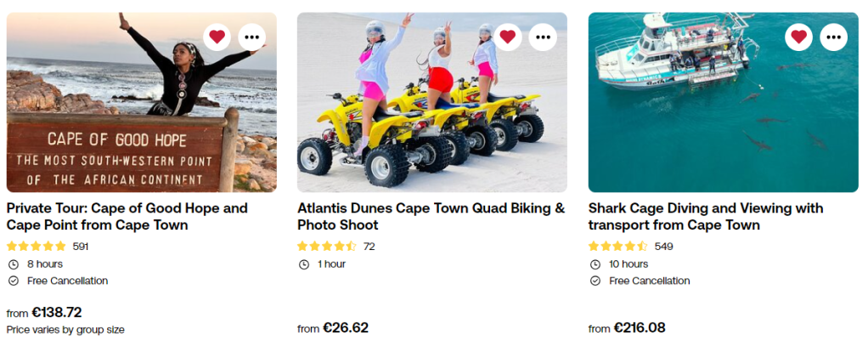This screenshot has width=868, height=347.
Task: Click Free Cancellation checkmark on Cape tour
Action: [13, 281]
